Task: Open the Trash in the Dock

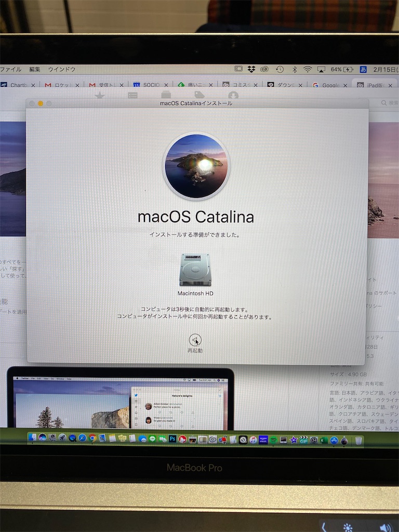Action: (358, 441)
